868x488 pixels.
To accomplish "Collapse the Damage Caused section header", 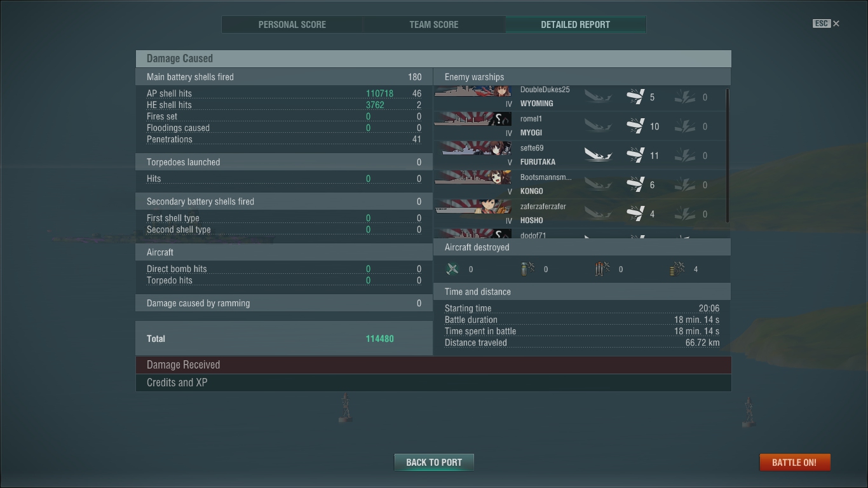I will pyautogui.click(x=433, y=58).
